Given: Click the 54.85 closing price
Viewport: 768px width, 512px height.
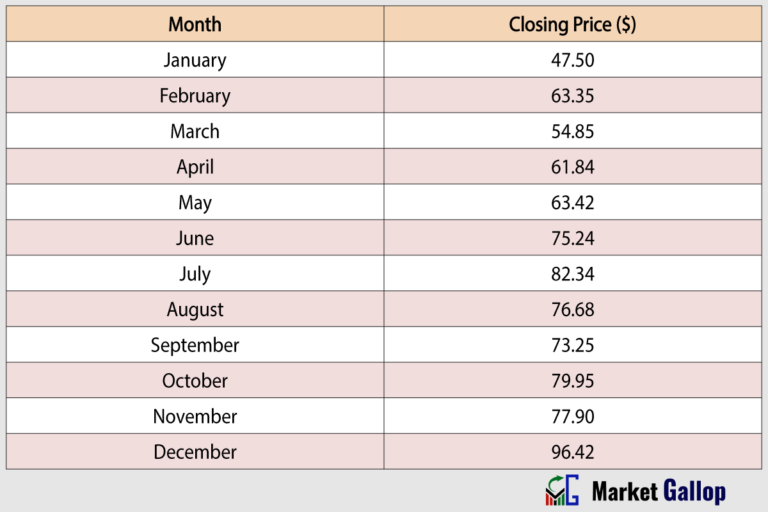Looking at the screenshot, I should [x=572, y=131].
